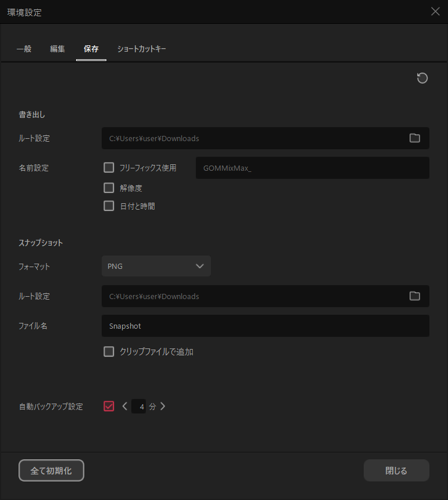This screenshot has height=500, width=448.
Task: Decrease auto backup minutes with left arrow
Action: 125,407
